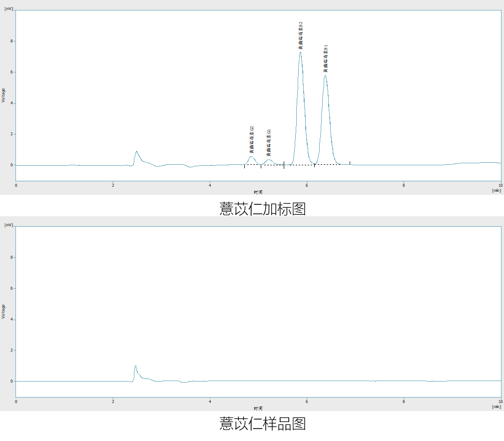Click the dashed baseline under the B2 peak

300,165
